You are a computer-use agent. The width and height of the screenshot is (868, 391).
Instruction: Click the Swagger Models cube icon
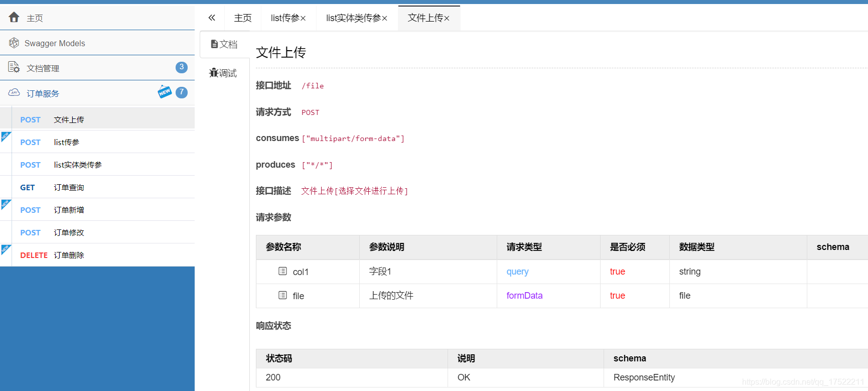coord(14,43)
